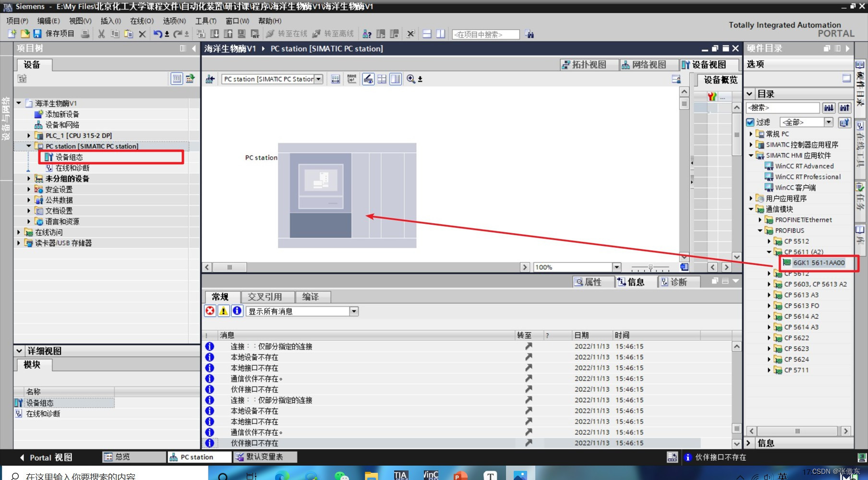The width and height of the screenshot is (868, 480).
Task: Open 总览 in the bottom taskbar
Action: (x=133, y=457)
